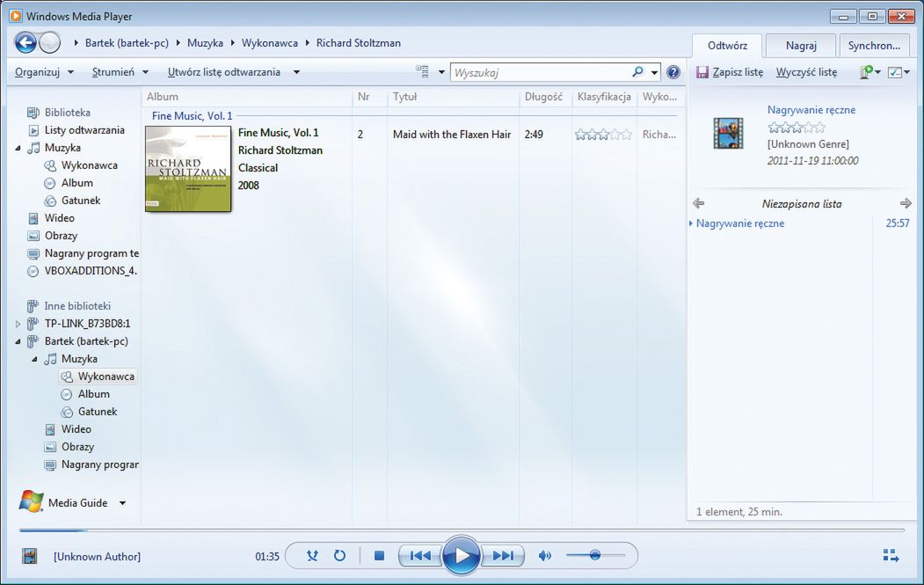This screenshot has width=924, height=585.
Task: Select Album under the top Muzyka node
Action: (x=77, y=183)
